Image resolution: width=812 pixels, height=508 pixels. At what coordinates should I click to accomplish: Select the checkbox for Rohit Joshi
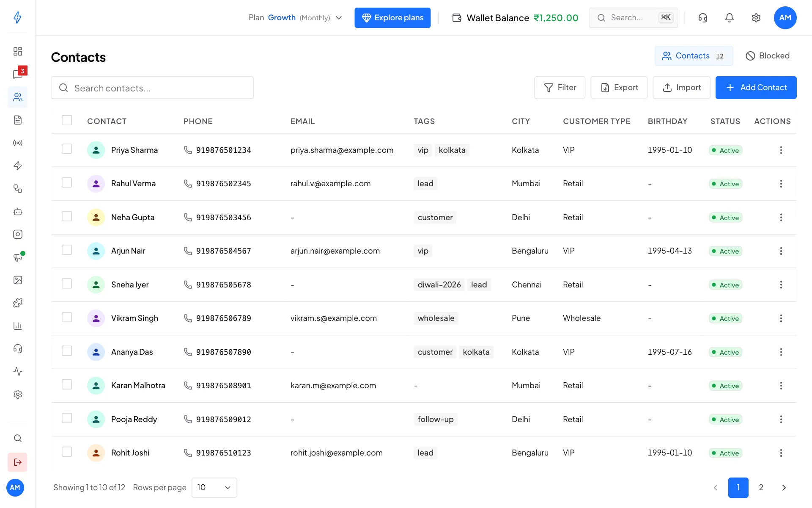67,452
